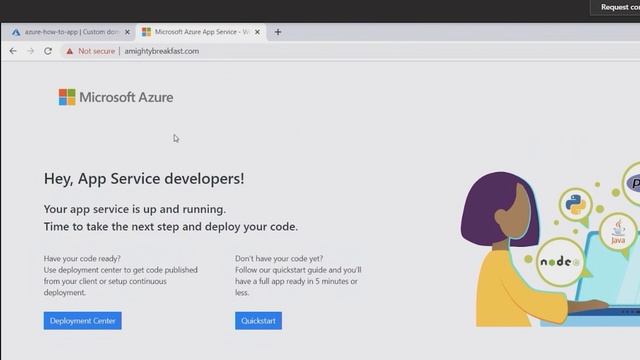The height and width of the screenshot is (360, 640).
Task: Click the browser forward arrow
Action: (31, 51)
